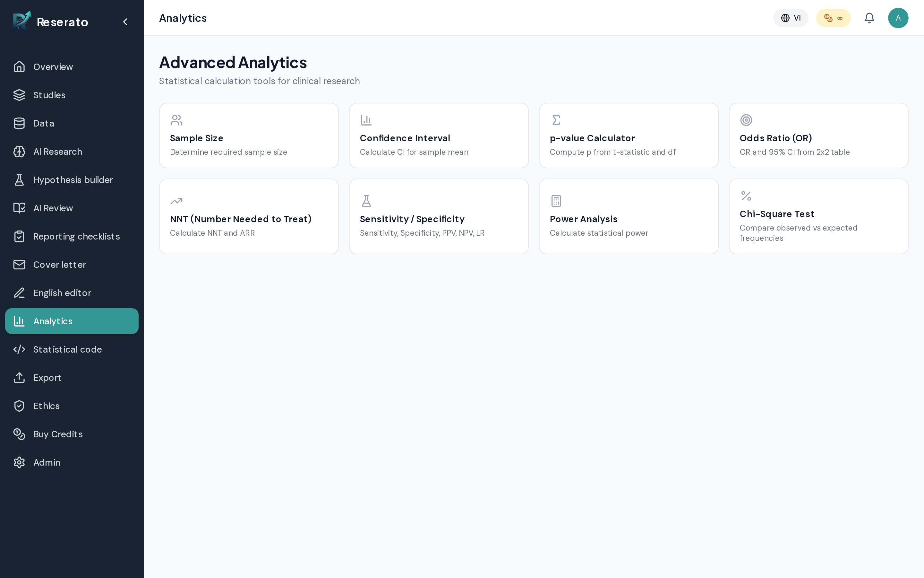Click 'Calculate statistical power' description
This screenshot has height=578, width=924.
tap(599, 233)
